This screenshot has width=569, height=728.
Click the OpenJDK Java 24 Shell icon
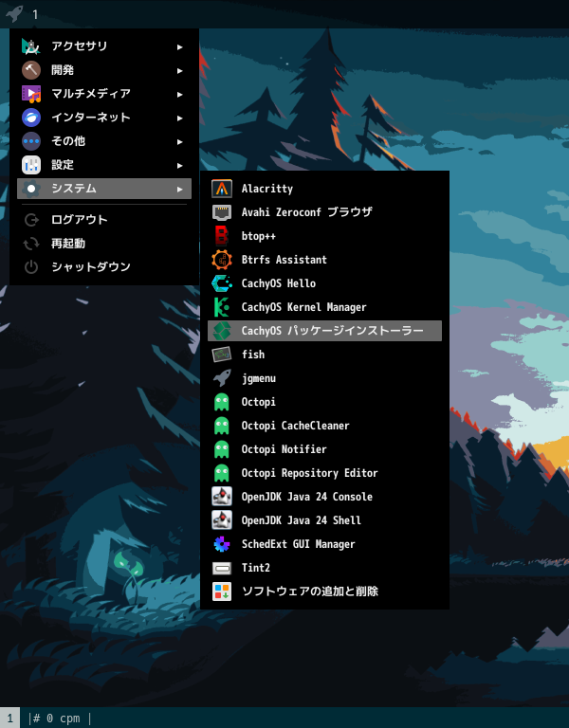point(222,520)
